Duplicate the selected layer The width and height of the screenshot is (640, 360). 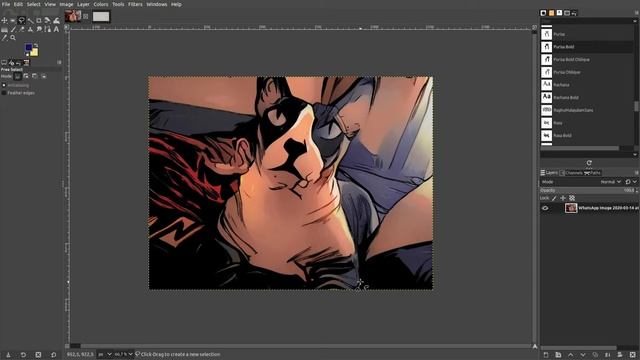click(x=596, y=355)
